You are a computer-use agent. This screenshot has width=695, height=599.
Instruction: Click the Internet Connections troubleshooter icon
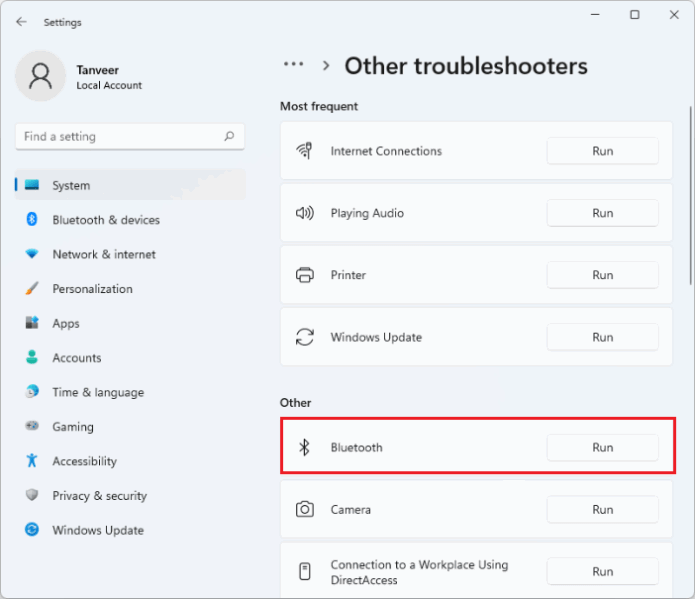(305, 151)
